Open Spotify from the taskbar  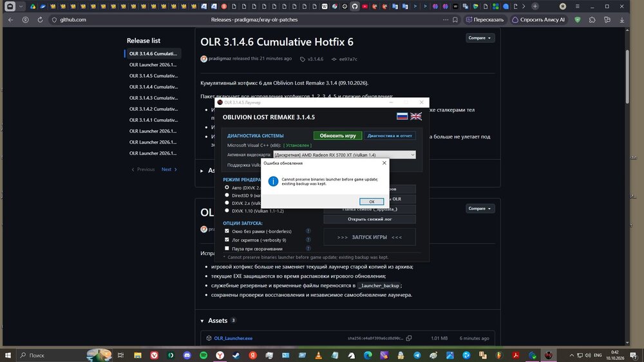click(x=204, y=355)
